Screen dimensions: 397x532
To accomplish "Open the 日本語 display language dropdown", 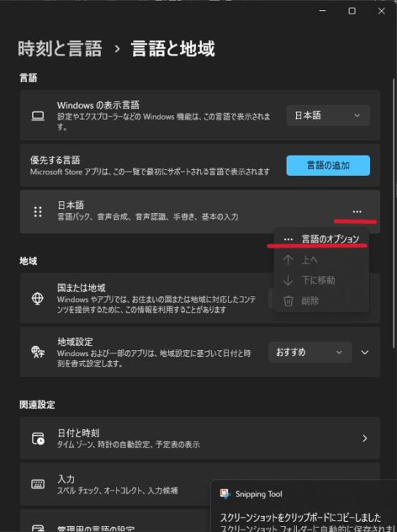I will (x=328, y=115).
